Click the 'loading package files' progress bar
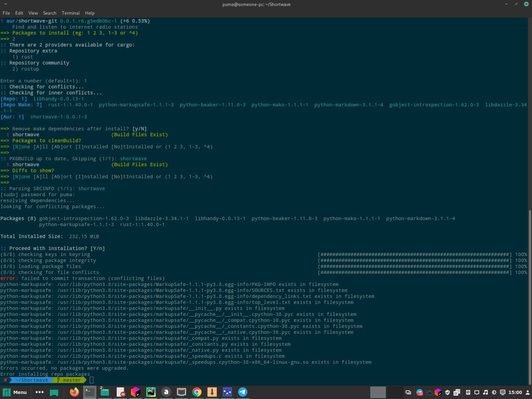The image size is (532, 399). pos(414,267)
